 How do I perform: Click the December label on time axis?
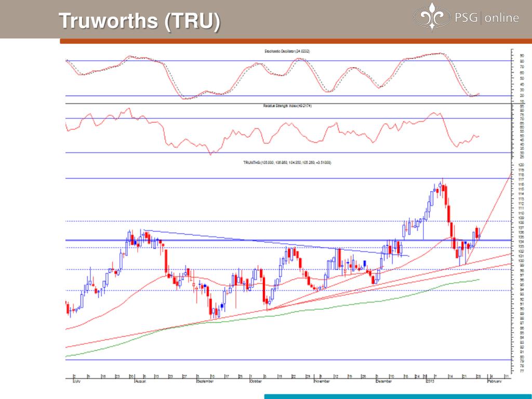pos(384,381)
